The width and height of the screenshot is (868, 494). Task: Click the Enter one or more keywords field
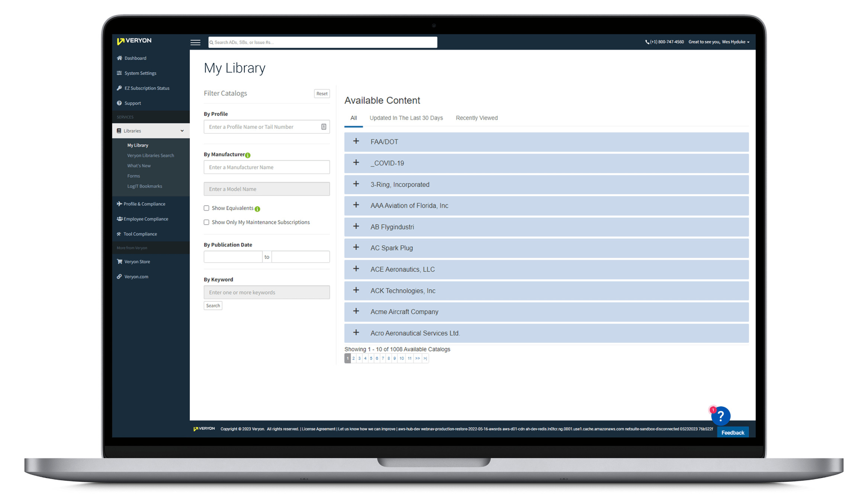266,292
